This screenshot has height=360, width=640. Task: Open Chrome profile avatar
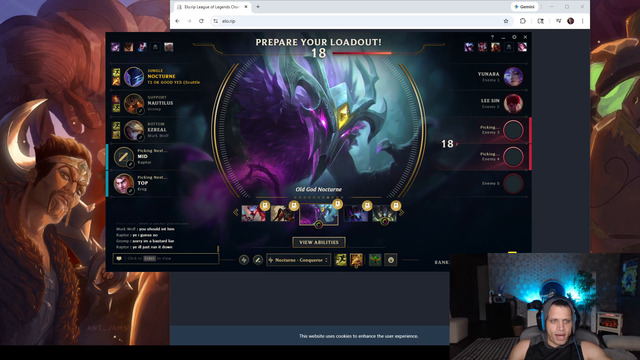click(571, 21)
